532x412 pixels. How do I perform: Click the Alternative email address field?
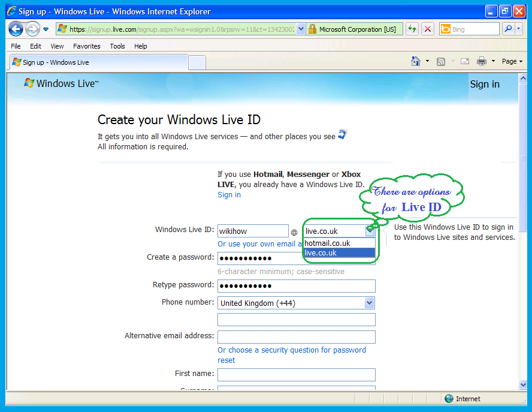(x=296, y=337)
